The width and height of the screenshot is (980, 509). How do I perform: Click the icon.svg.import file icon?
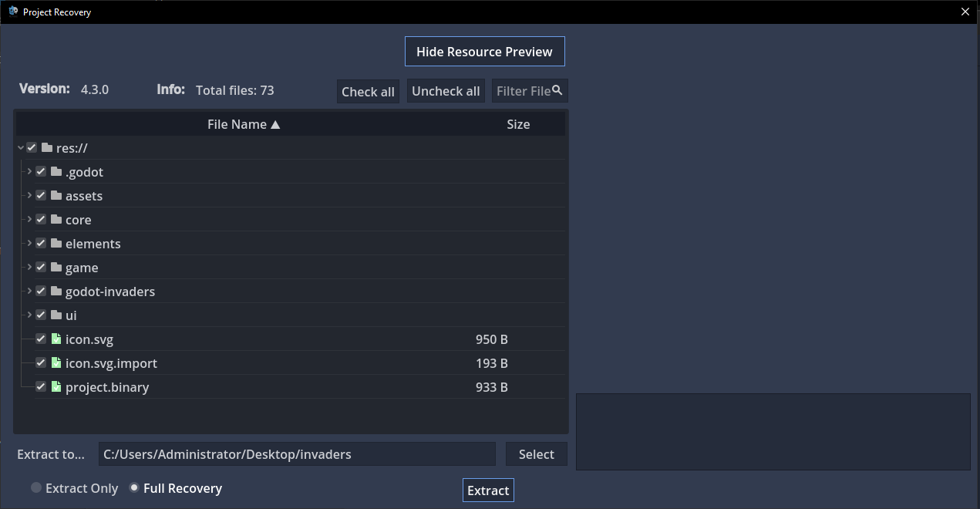56,363
